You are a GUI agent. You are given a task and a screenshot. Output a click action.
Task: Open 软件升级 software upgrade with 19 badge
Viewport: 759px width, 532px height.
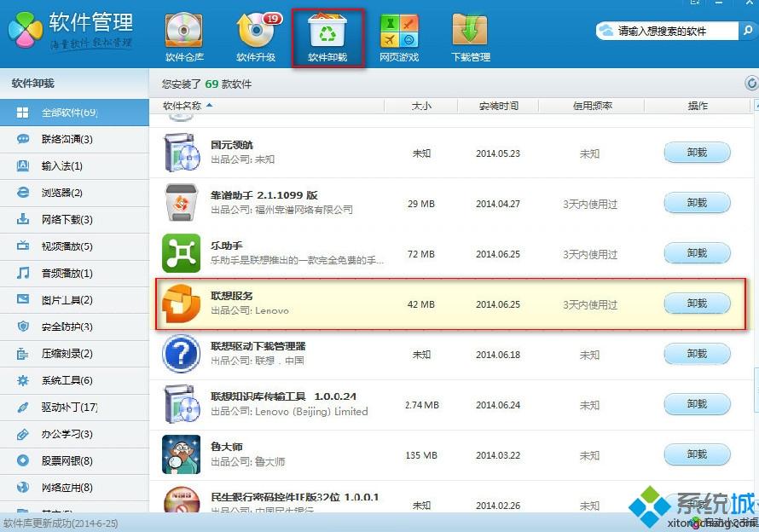coord(256,38)
